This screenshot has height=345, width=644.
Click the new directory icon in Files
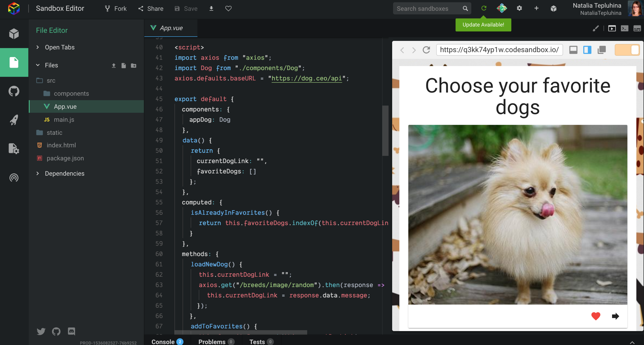point(134,66)
